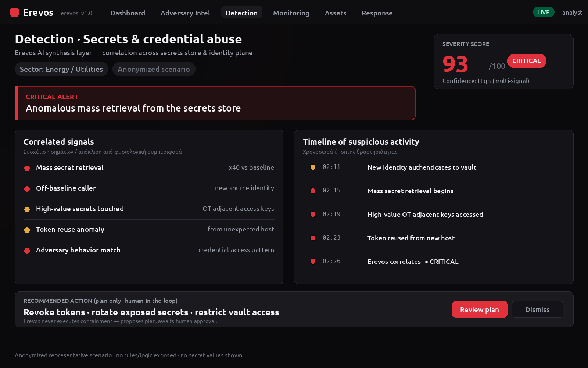Click the 02:26 red timeline marker
The height and width of the screenshot is (368, 588).
click(313, 261)
